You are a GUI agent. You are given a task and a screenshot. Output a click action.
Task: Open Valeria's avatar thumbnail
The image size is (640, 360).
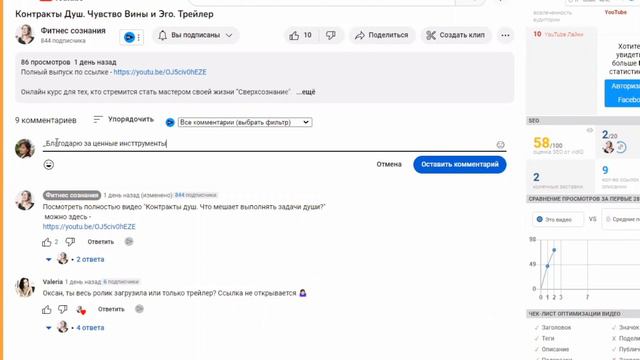coord(25,287)
